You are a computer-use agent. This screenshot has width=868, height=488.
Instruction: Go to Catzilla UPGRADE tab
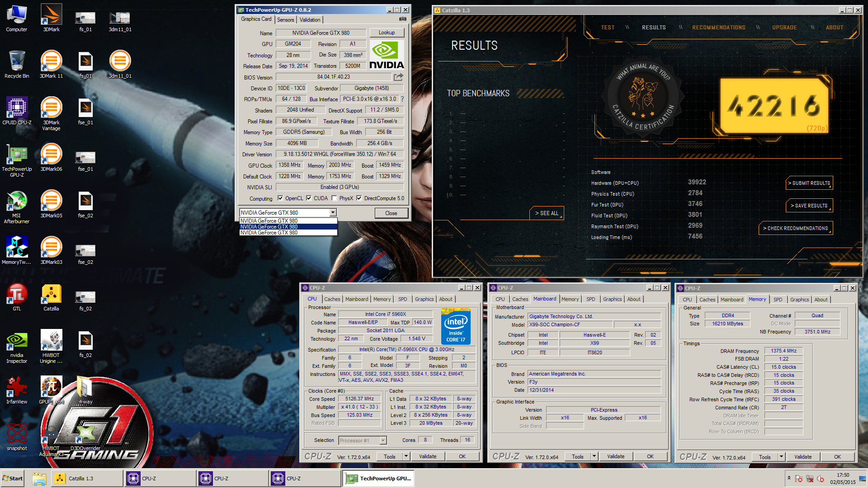click(784, 28)
